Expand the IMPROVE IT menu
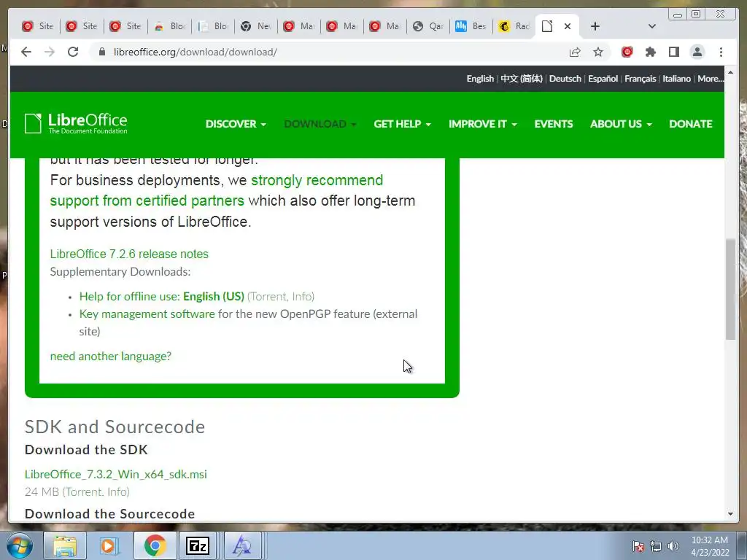The height and width of the screenshot is (560, 747). point(483,124)
